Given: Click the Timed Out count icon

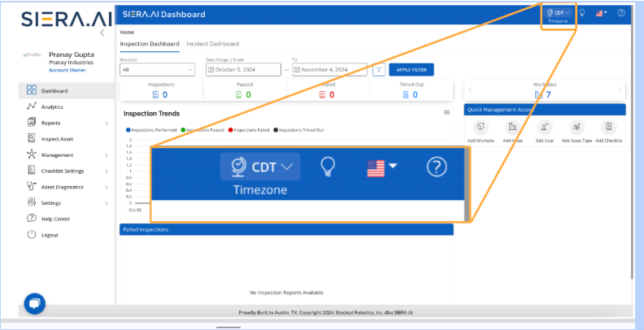Looking at the screenshot, I should (x=406, y=95).
